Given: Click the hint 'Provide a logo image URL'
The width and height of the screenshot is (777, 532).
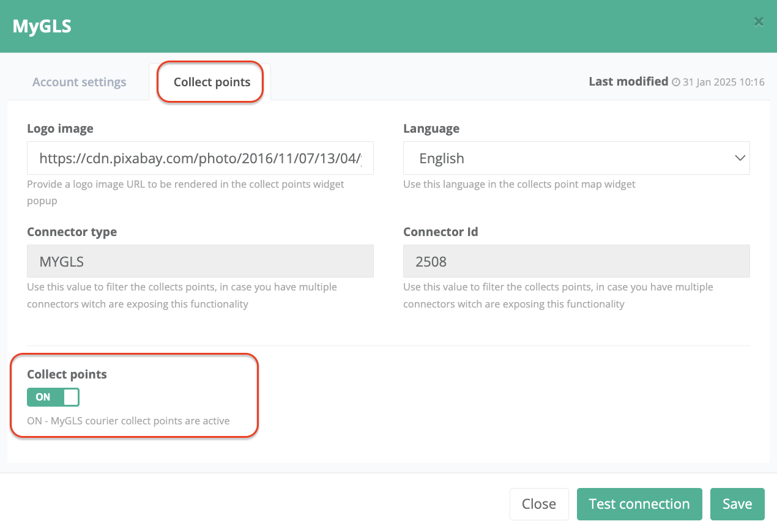Looking at the screenshot, I should coord(185,192).
